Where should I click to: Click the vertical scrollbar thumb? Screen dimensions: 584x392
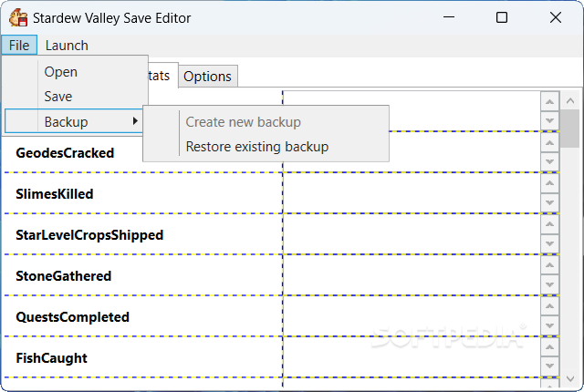[569, 129]
